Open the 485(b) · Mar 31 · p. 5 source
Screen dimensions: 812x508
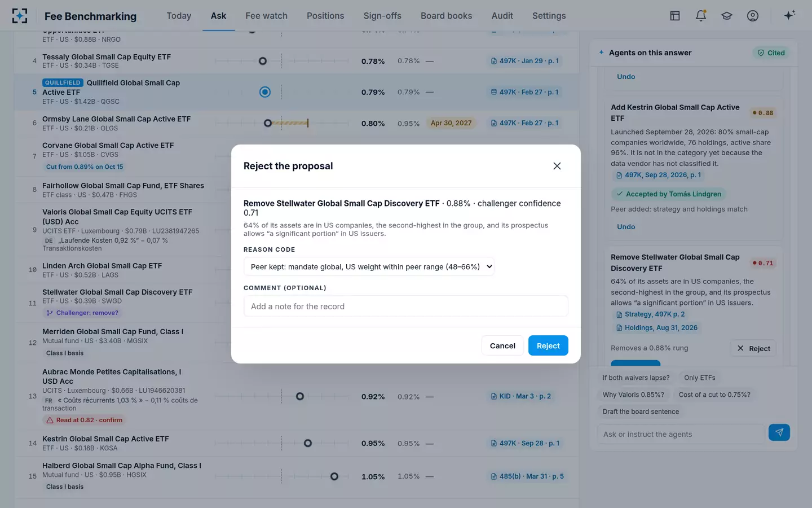tap(527, 476)
